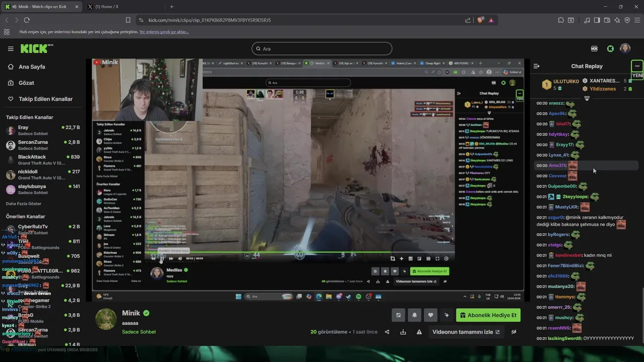Bookmark this page icon in address bar
644x362 pixels.
(128, 20)
